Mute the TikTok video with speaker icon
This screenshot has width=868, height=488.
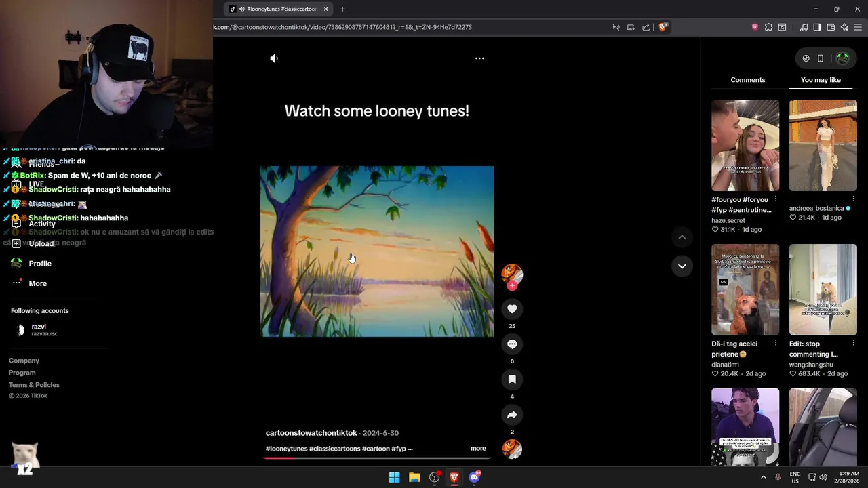click(x=274, y=58)
